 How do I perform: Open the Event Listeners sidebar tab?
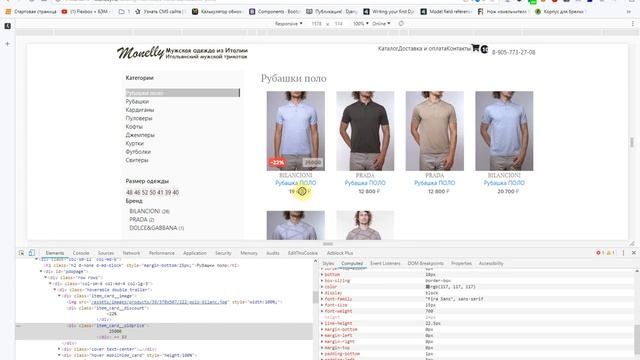point(385,264)
